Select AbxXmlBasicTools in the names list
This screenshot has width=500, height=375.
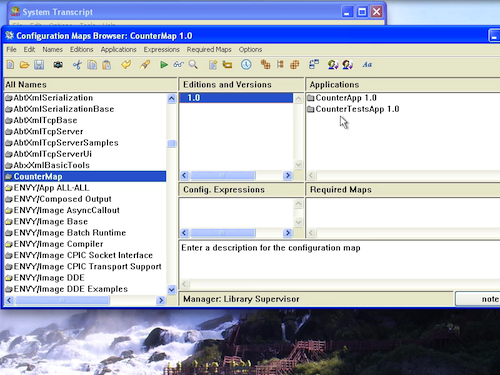(x=85, y=165)
